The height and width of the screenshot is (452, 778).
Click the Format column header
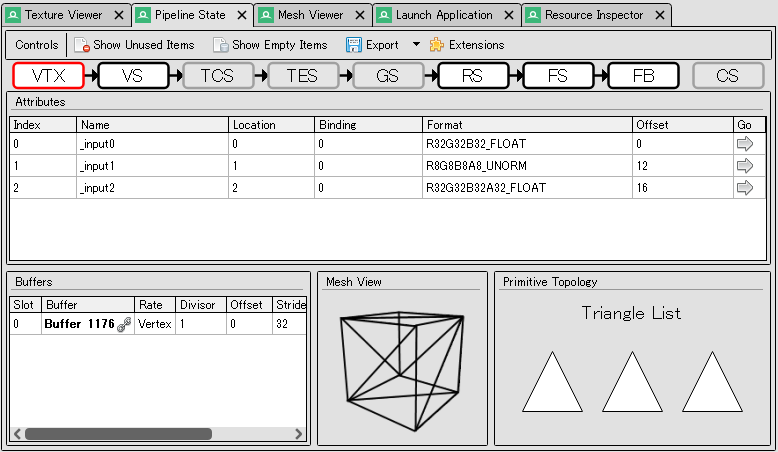[527, 125]
